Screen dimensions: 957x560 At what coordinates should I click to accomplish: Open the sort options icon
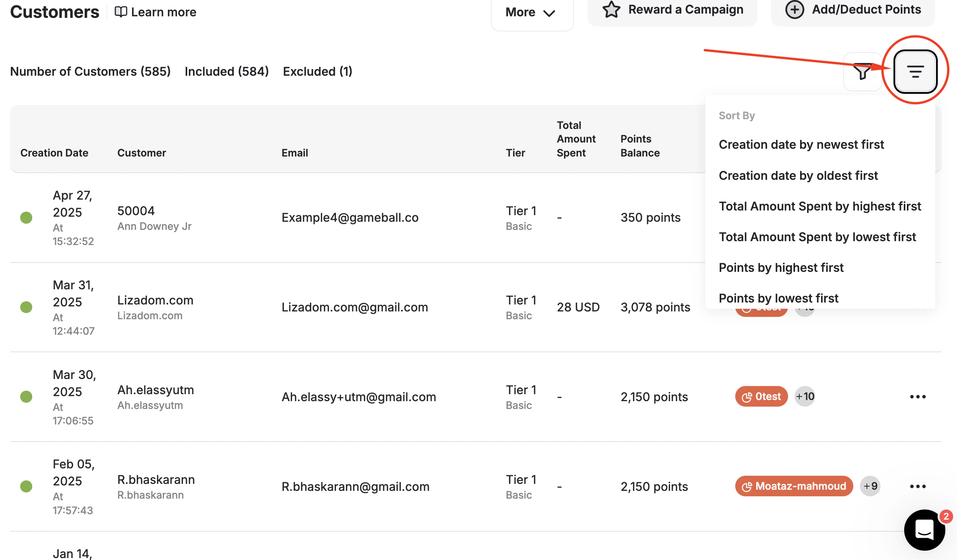click(915, 72)
